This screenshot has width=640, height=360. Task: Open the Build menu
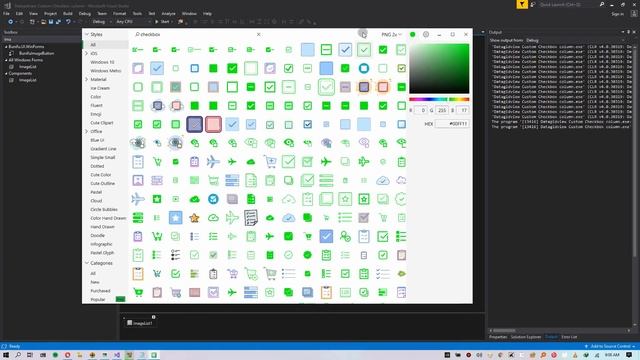point(68,13)
